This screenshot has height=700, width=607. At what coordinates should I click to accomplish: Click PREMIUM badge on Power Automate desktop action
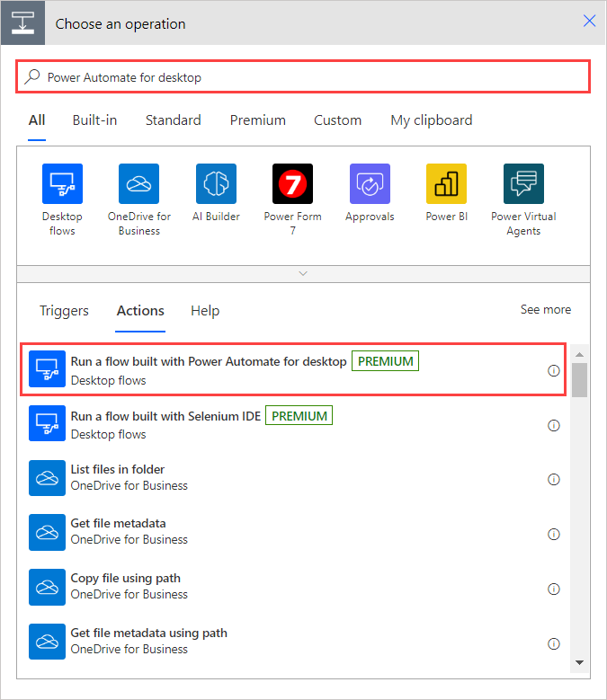coord(386,361)
